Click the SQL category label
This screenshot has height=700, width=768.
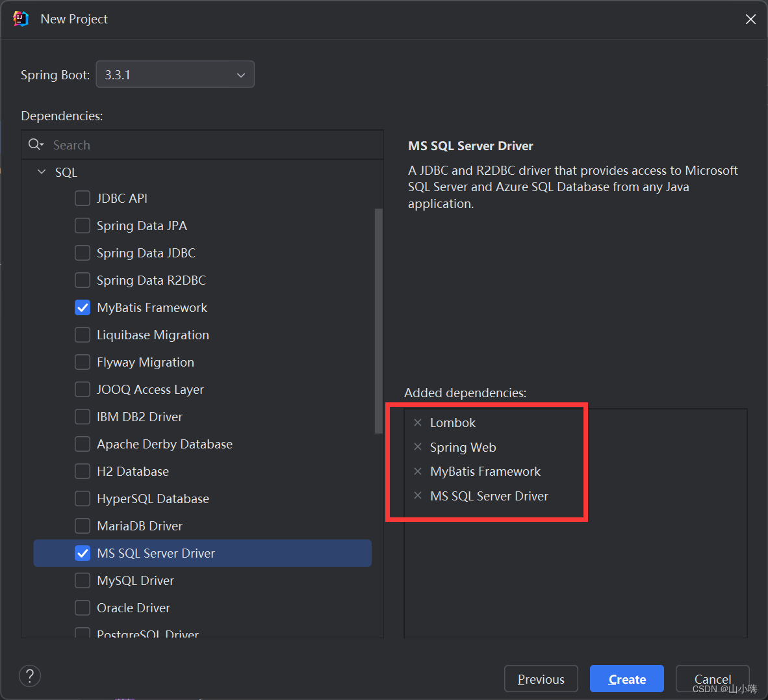coord(66,172)
